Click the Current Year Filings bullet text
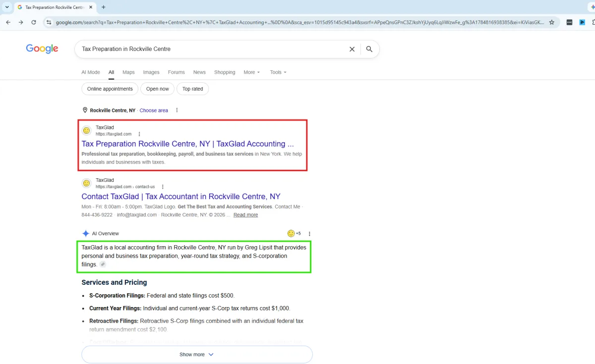This screenshot has height=364, width=595. [x=189, y=308]
